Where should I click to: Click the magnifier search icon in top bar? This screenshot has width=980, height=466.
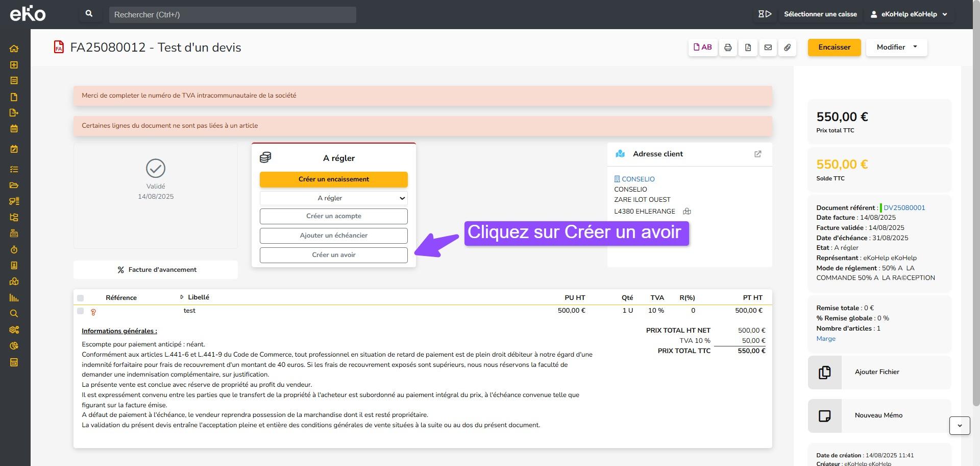point(89,14)
